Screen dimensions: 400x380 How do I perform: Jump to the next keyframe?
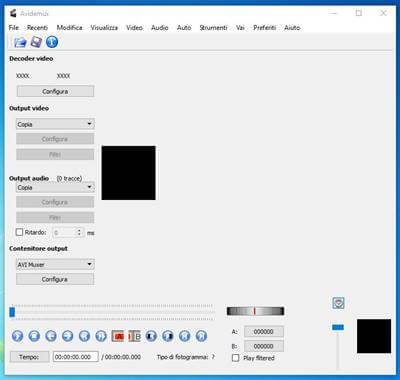(101, 336)
